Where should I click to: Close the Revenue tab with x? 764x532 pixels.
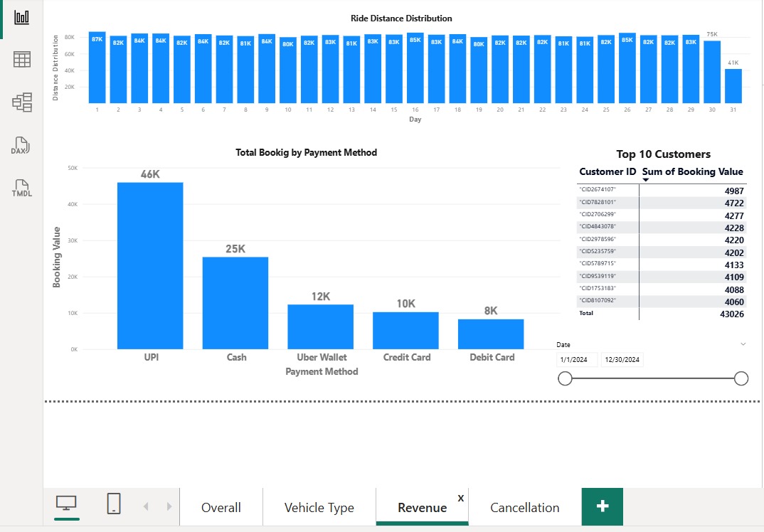pos(460,498)
